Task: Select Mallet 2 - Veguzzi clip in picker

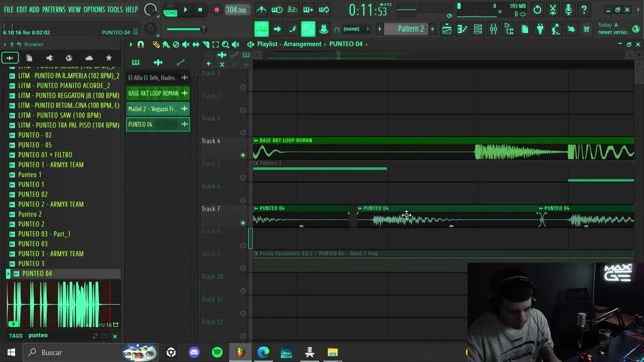Action: coord(158,109)
